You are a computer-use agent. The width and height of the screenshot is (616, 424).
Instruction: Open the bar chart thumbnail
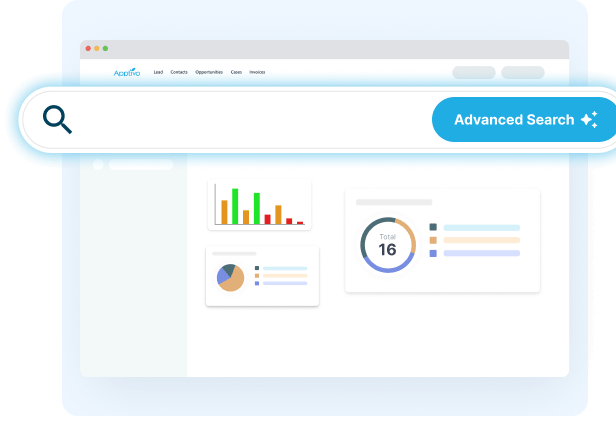(x=259, y=205)
